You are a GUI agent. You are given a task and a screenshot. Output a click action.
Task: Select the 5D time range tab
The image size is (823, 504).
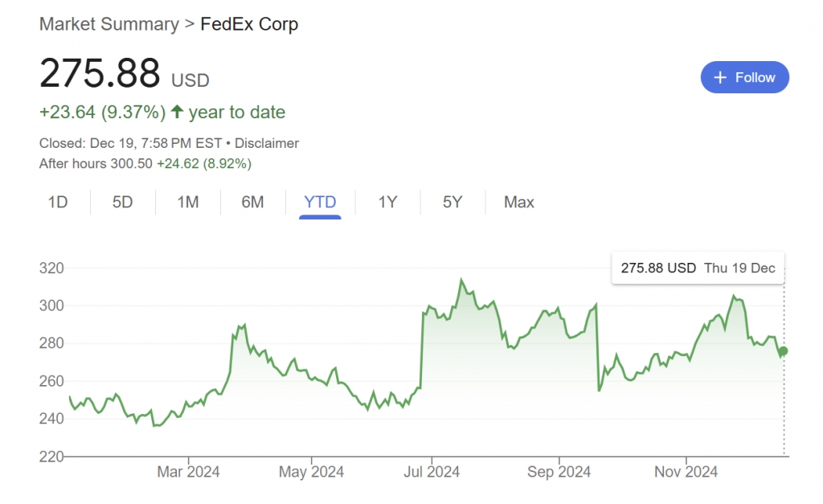click(122, 202)
